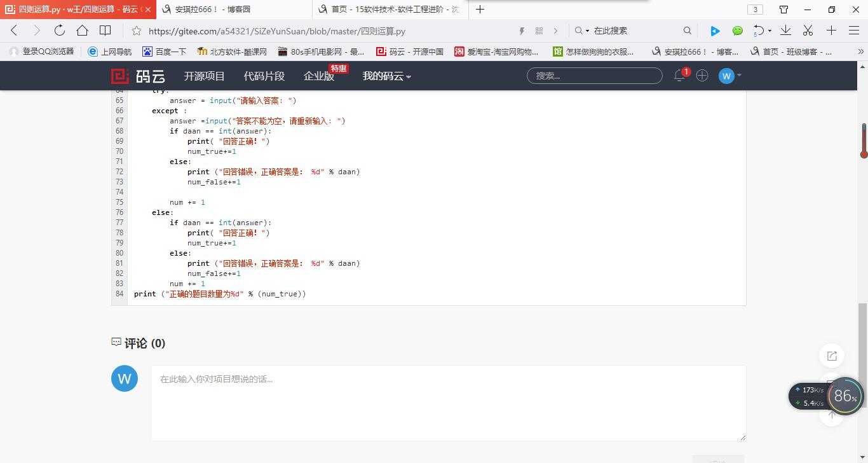
Task: Open the bookmark 安琪拉666！- 博客...
Action: pos(695,52)
